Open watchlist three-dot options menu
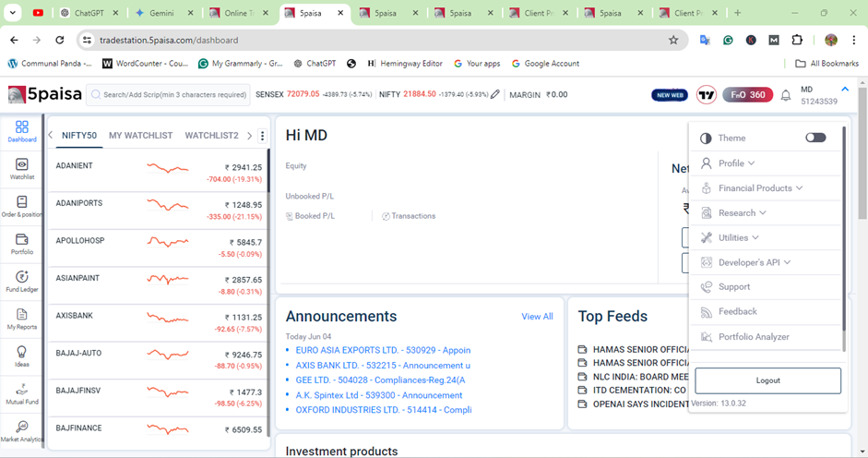Image resolution: width=868 pixels, height=458 pixels. [x=262, y=136]
